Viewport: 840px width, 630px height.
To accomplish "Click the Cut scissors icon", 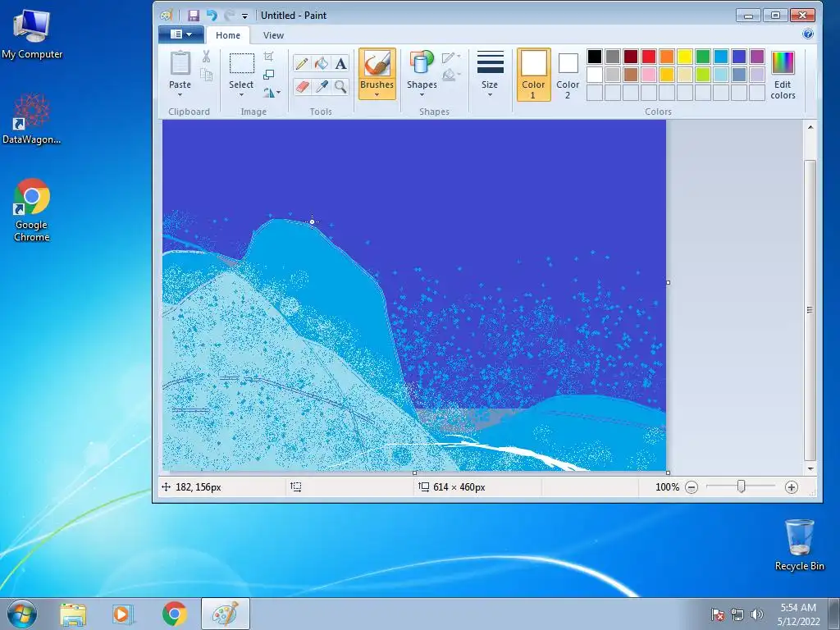I will [x=206, y=57].
